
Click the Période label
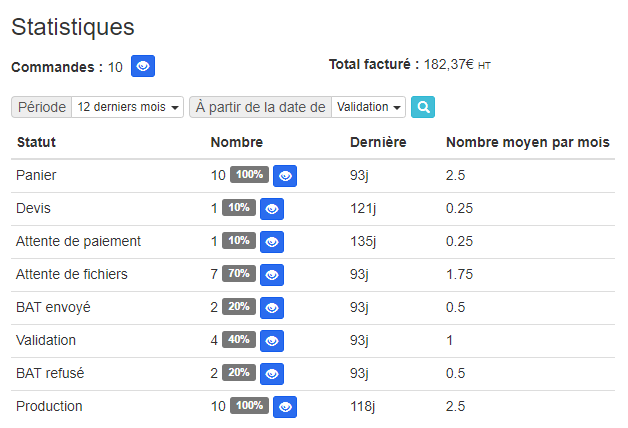point(41,107)
